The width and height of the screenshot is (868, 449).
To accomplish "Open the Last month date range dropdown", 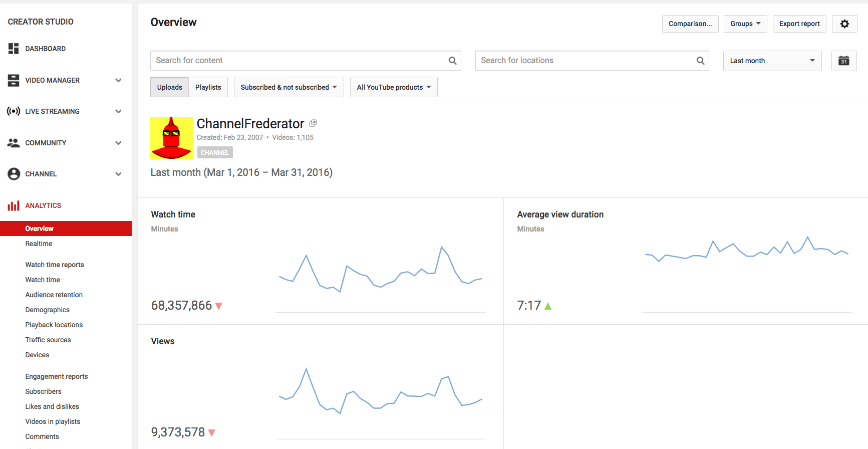I will [x=772, y=61].
